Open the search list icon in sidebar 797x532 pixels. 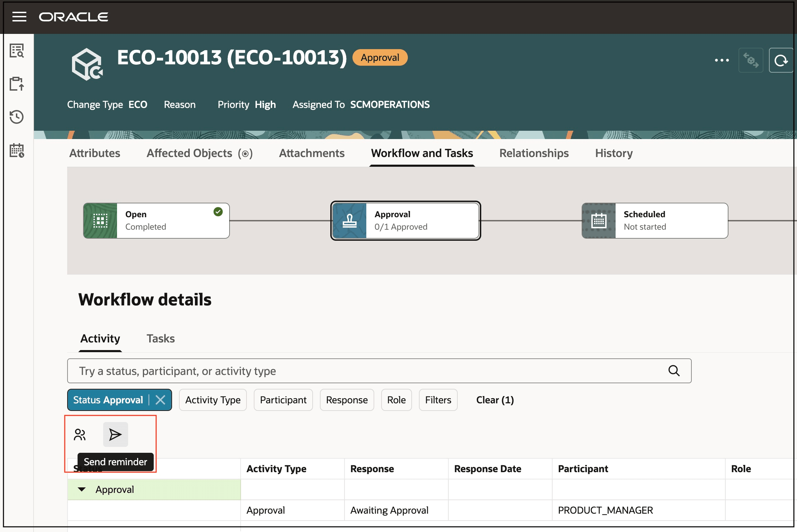pyautogui.click(x=17, y=51)
